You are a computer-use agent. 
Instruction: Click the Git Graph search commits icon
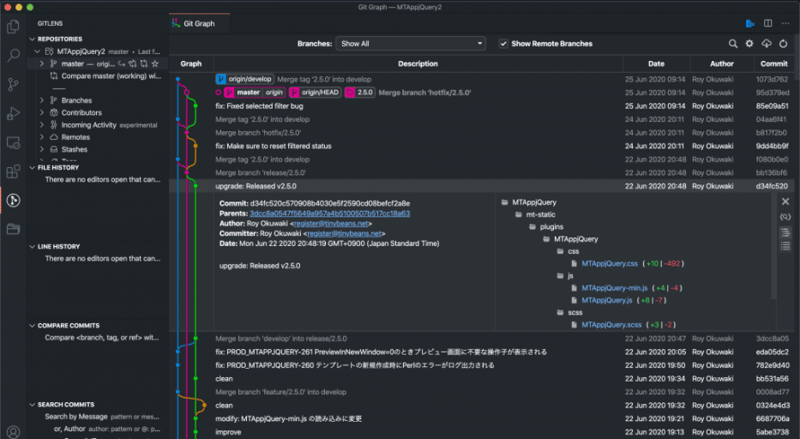click(733, 44)
